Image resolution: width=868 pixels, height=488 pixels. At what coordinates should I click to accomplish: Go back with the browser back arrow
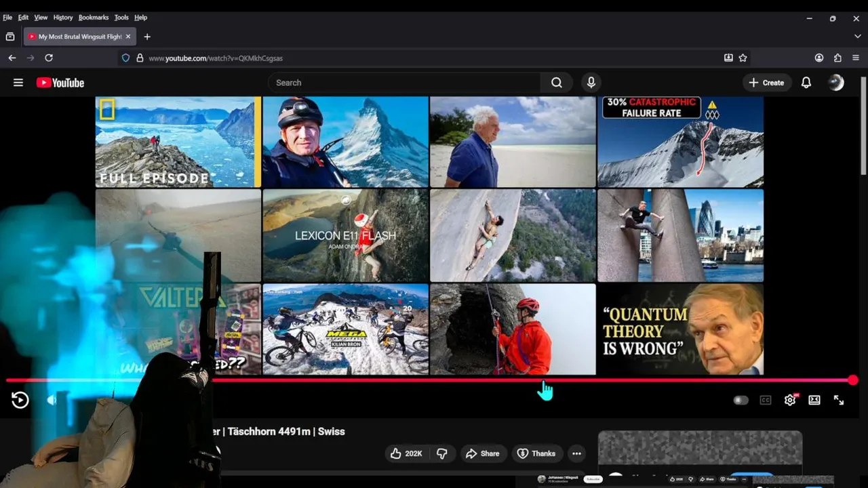(x=12, y=58)
